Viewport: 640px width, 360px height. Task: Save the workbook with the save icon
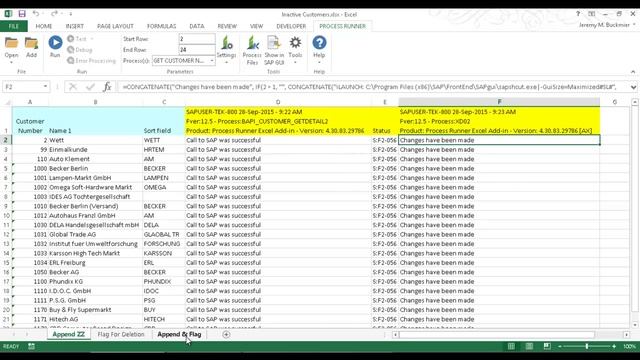coord(22,14)
